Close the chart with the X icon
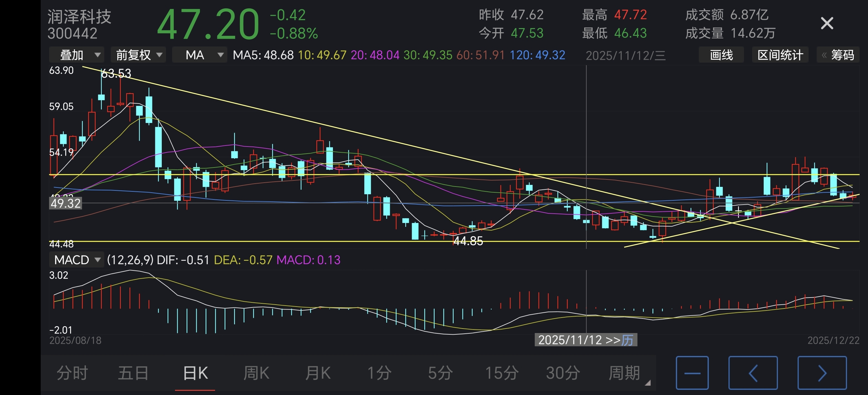Screen dimensions: 868x395 tap(827, 24)
